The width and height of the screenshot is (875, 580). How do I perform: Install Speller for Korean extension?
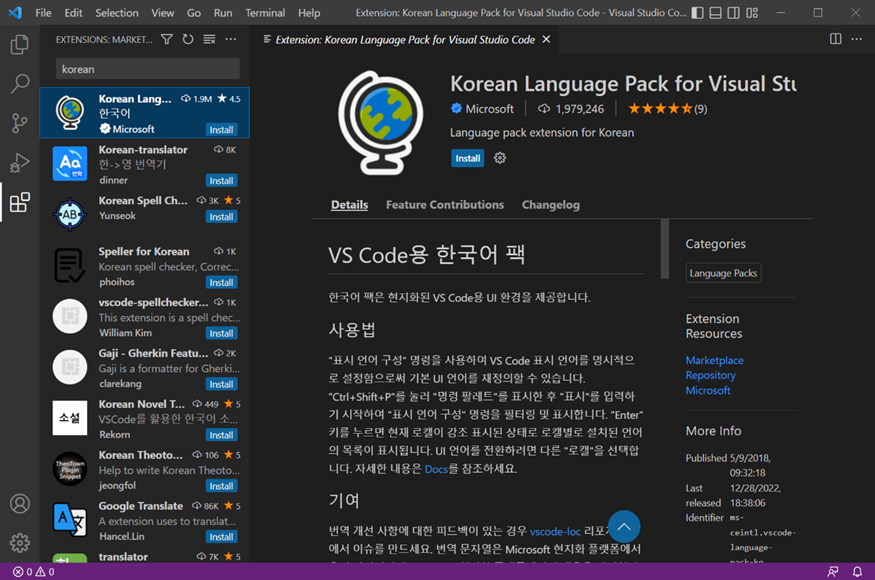(x=222, y=282)
